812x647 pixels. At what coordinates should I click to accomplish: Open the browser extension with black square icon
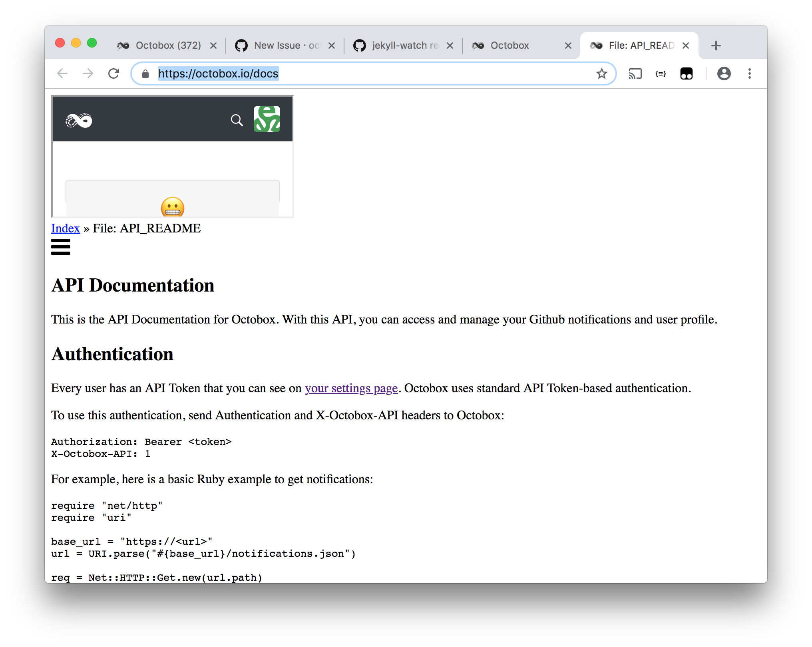686,73
